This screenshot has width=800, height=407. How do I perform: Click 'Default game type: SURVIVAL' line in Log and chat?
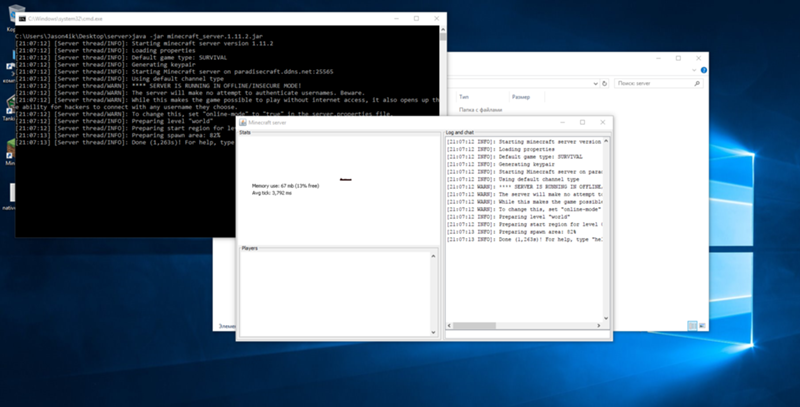pos(514,157)
